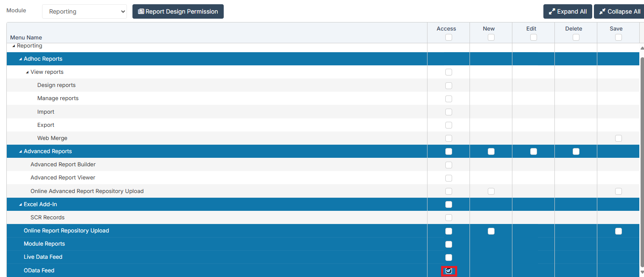Select the Design reports row label
The image size is (644, 277).
tap(56, 85)
